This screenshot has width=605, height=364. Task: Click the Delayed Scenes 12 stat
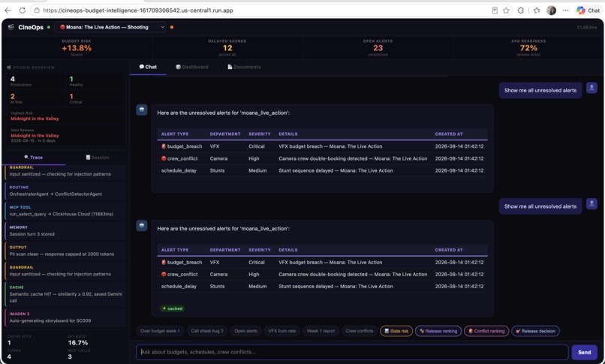click(x=227, y=47)
